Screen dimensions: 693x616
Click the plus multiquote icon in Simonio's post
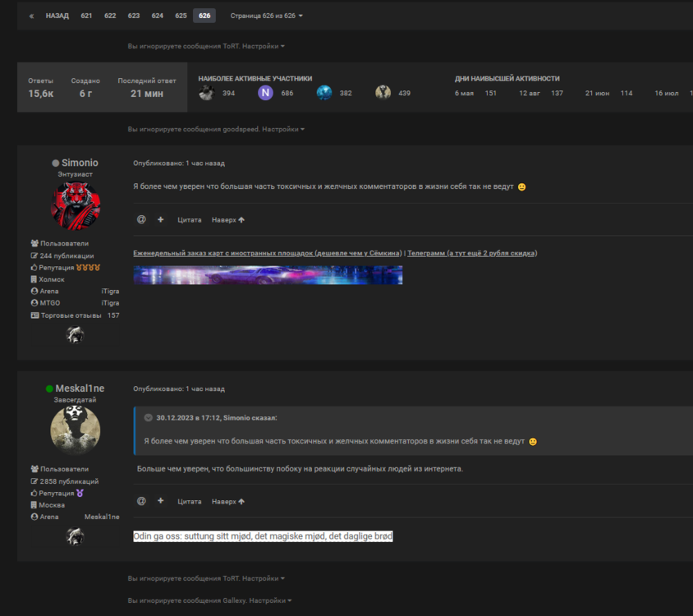[x=161, y=219]
